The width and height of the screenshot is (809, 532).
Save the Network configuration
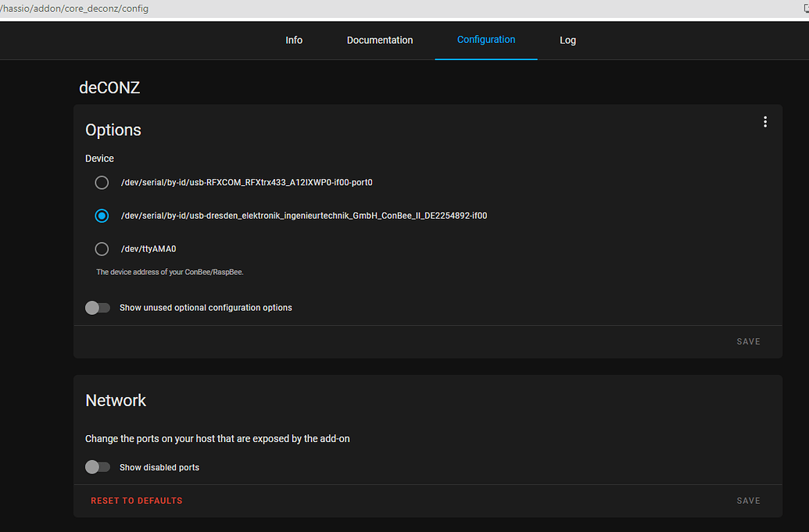748,500
